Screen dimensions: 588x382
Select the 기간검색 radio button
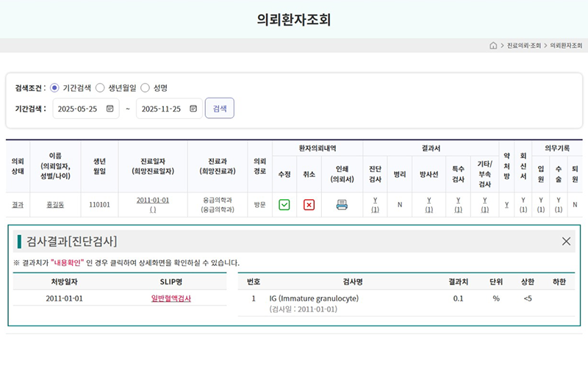[x=54, y=88]
